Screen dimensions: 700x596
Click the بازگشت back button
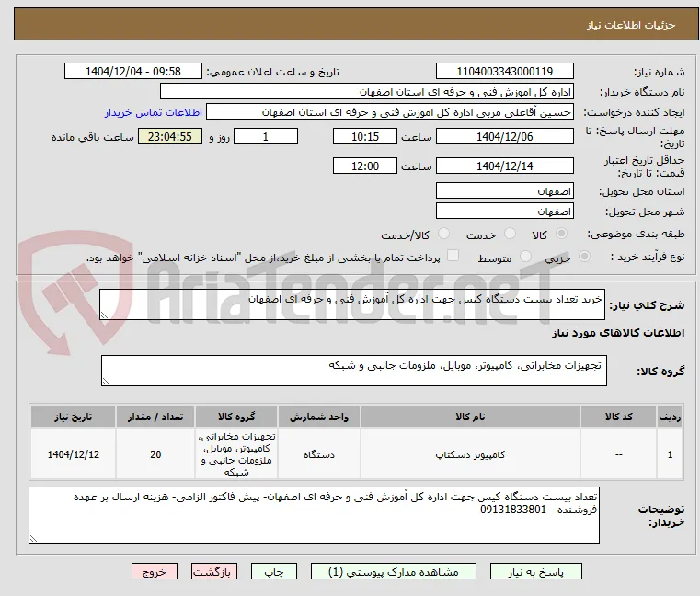pyautogui.click(x=214, y=571)
